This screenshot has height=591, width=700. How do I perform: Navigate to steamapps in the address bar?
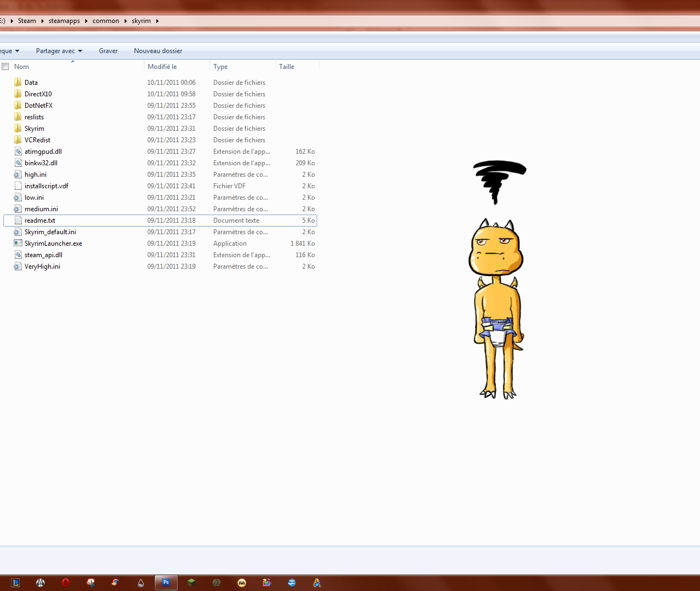tap(64, 21)
